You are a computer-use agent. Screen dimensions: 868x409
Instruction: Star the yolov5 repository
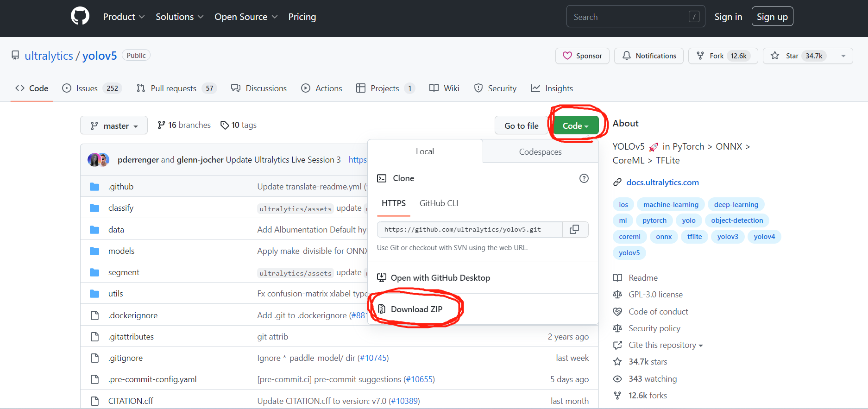(799, 56)
